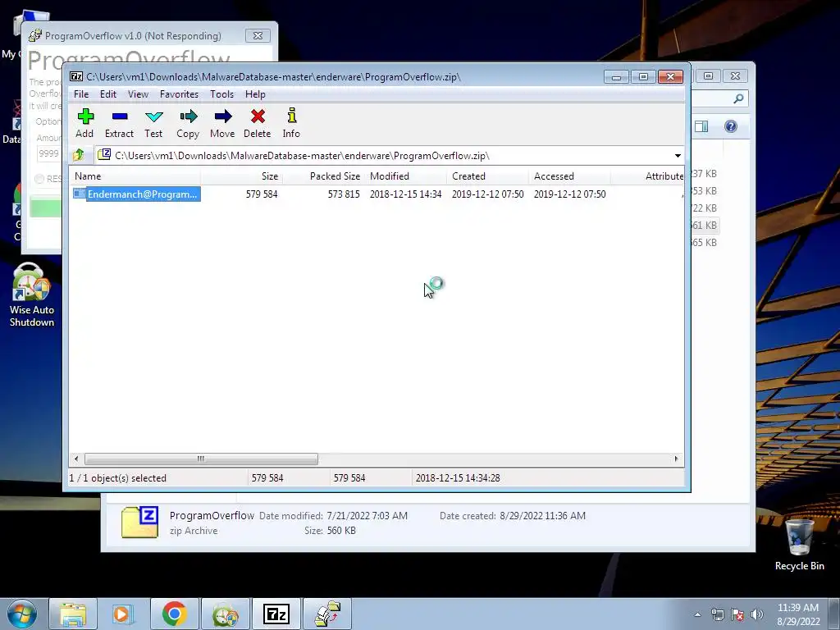Click the ProgramOverflow taskbar icon
840x630 pixels.
click(327, 614)
